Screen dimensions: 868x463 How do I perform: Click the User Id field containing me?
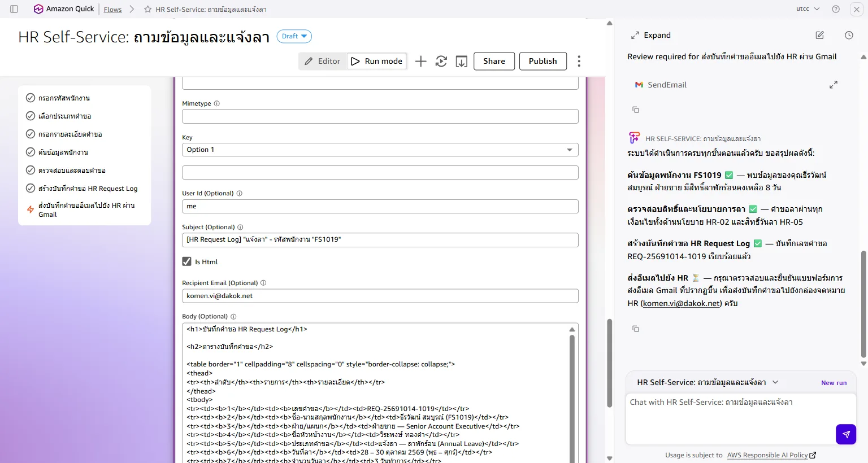380,206
